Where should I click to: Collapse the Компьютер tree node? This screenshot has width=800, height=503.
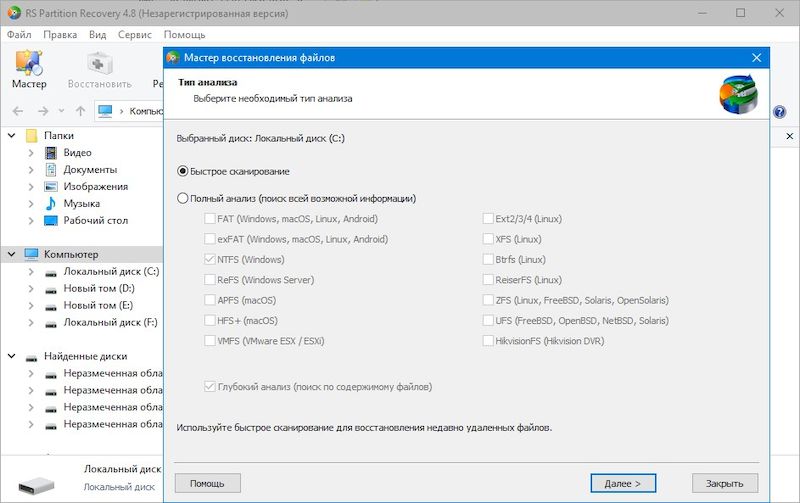pos(12,254)
